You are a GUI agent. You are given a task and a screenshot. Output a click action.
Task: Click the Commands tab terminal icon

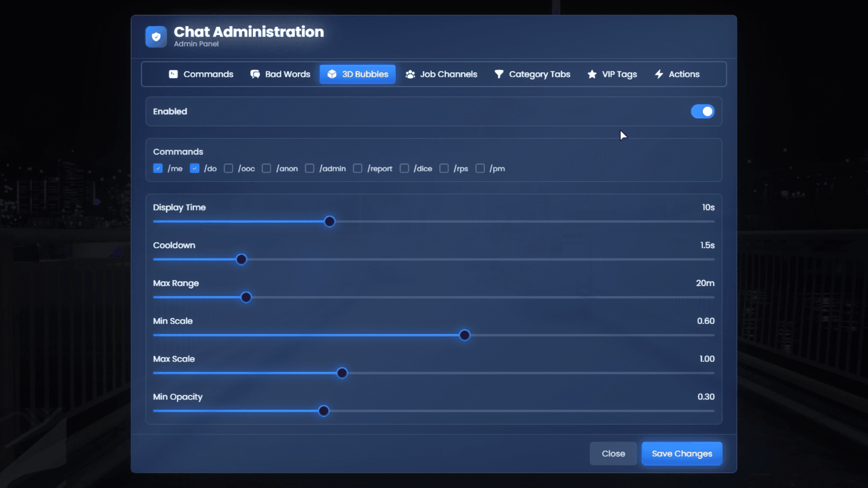coord(173,74)
